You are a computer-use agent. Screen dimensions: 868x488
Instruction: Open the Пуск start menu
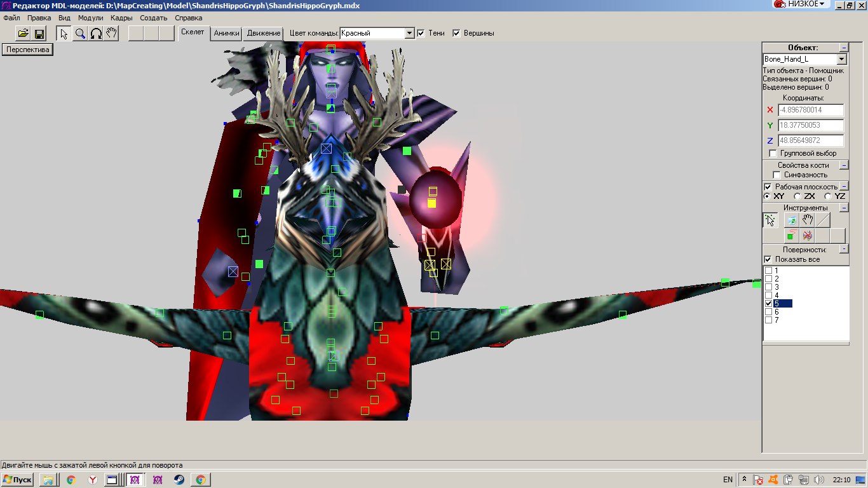(17, 480)
